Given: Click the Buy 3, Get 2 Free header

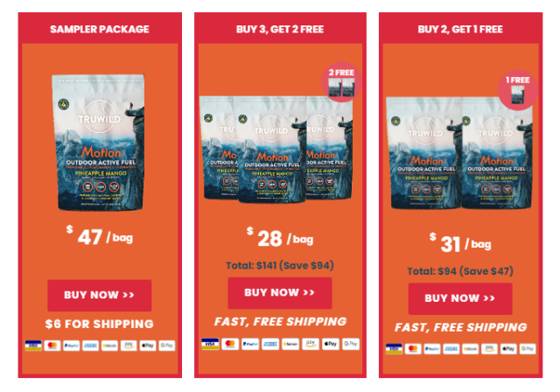Looking at the screenshot, I should click(x=280, y=29).
